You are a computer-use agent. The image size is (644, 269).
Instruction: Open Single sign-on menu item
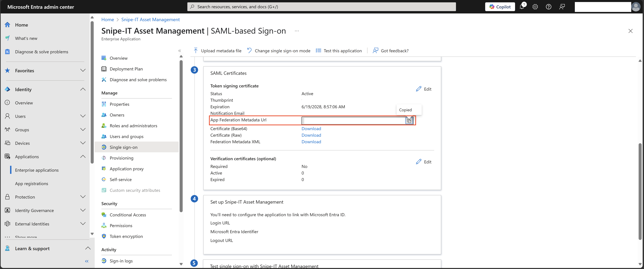[136, 147]
